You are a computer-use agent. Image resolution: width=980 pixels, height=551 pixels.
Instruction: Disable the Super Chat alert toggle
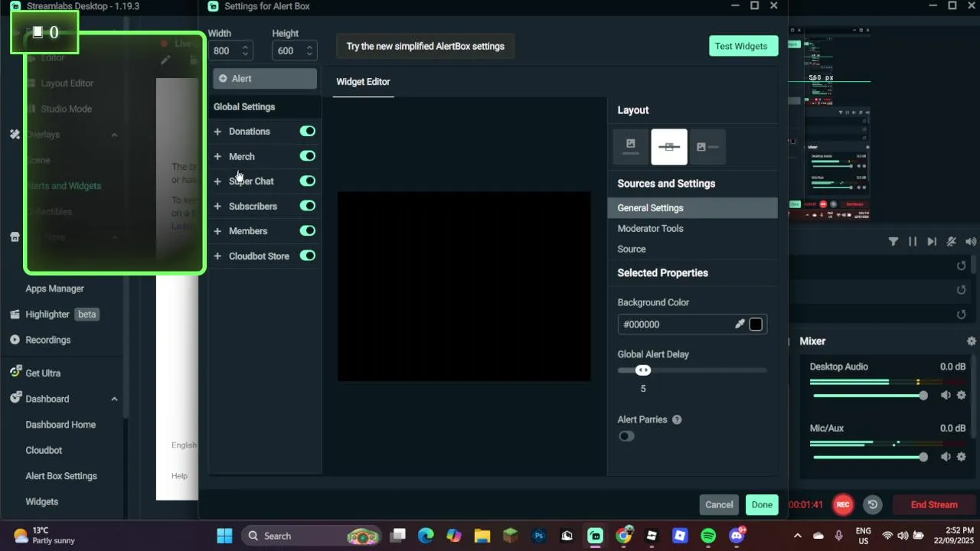pos(308,181)
